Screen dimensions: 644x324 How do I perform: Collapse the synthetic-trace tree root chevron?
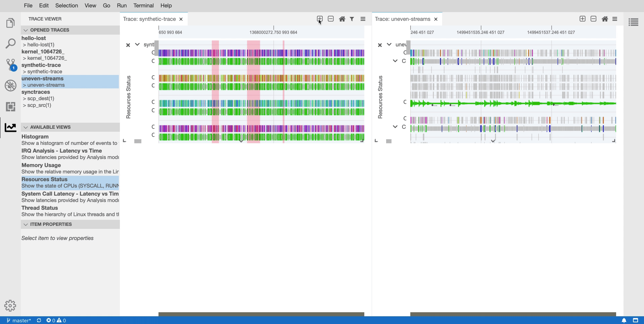click(137, 44)
